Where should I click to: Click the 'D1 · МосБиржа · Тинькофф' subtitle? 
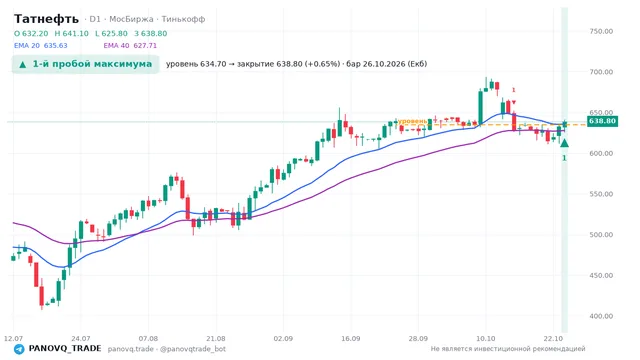[147, 19]
